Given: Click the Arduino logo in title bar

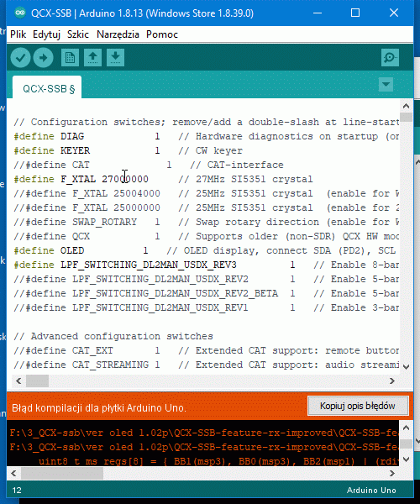Looking at the screenshot, I should [20, 13].
